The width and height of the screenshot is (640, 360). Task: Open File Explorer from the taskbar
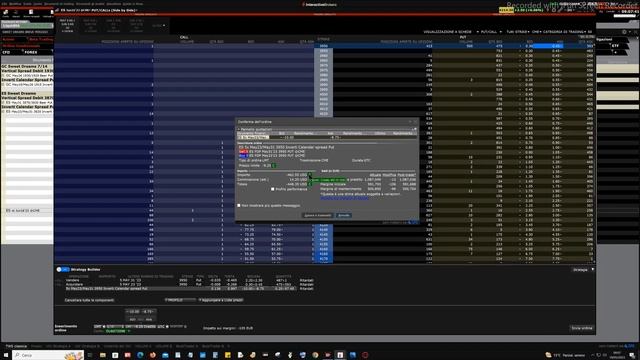coord(102,355)
